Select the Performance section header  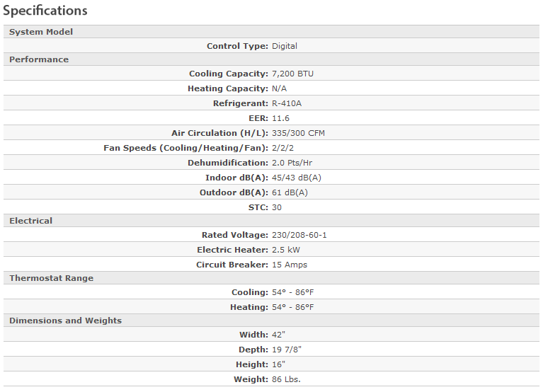click(x=39, y=59)
